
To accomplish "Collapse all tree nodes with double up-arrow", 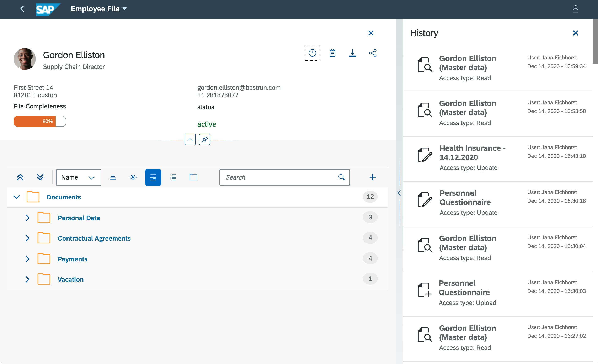I will coord(20,177).
